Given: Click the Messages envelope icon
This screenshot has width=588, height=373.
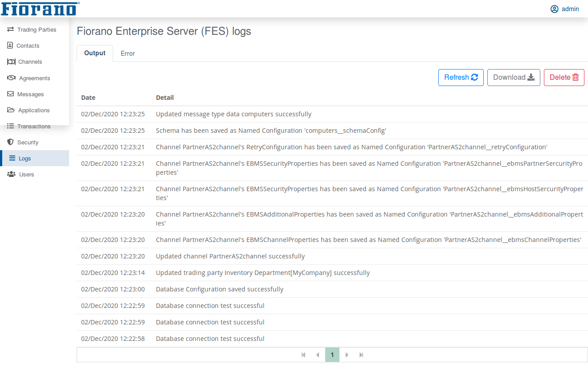Looking at the screenshot, I should pyautogui.click(x=11, y=94).
